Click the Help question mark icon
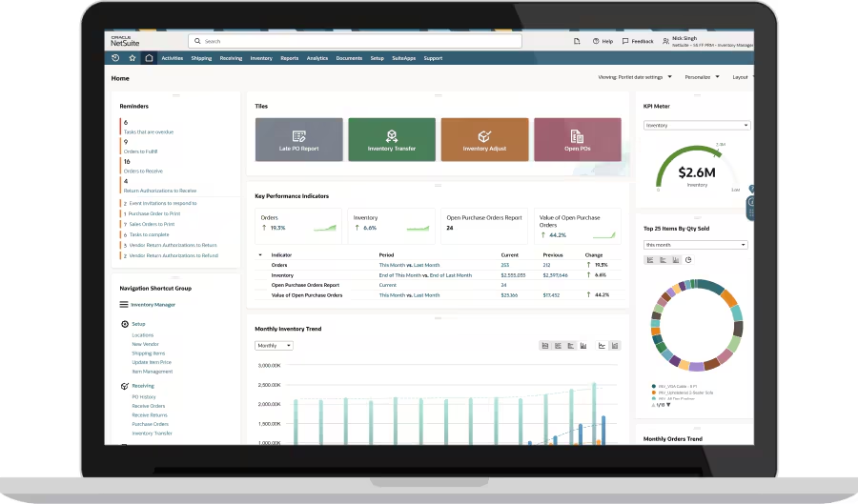858x504 pixels. (597, 41)
